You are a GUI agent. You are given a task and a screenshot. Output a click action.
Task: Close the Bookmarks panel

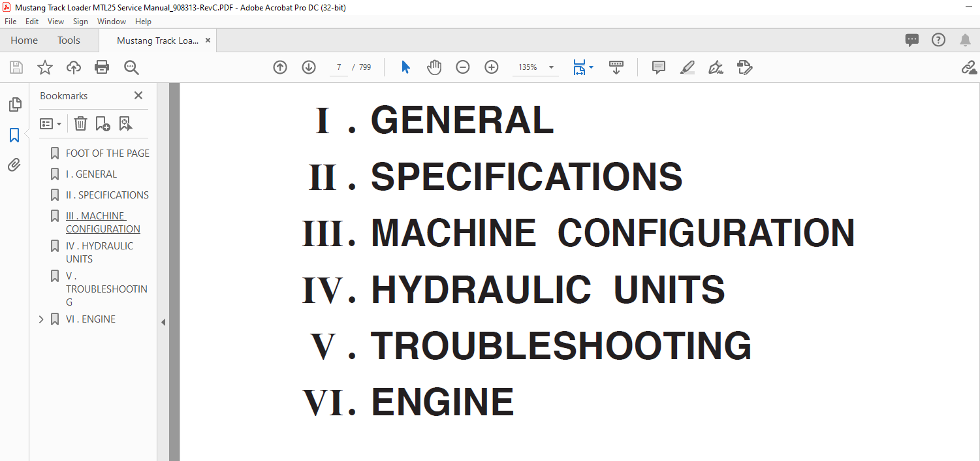coord(138,95)
